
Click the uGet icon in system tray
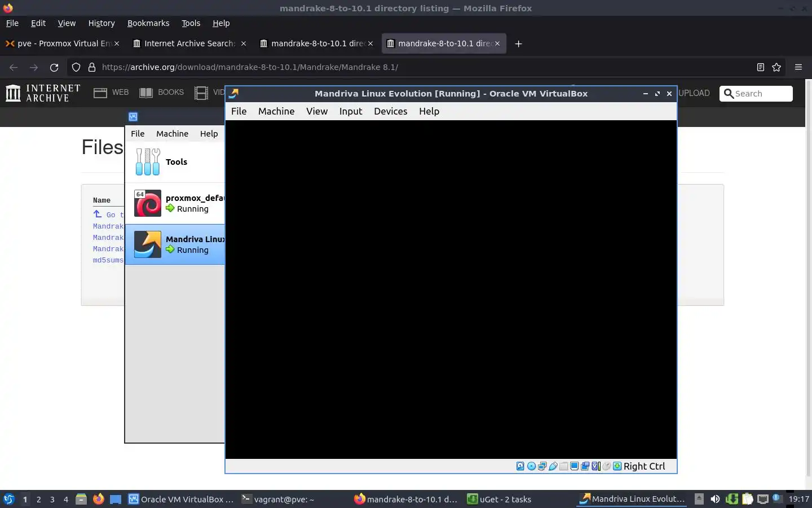pos(732,499)
